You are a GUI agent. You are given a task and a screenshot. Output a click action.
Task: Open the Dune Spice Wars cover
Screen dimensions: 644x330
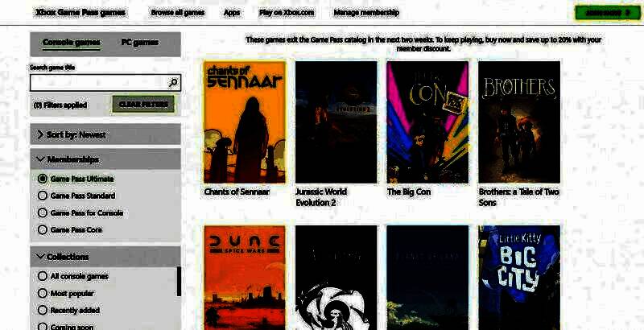245,278
